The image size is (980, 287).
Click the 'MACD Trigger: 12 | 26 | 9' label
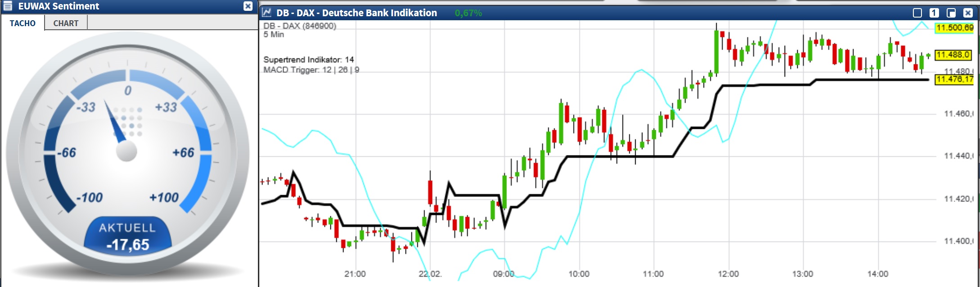(x=311, y=70)
